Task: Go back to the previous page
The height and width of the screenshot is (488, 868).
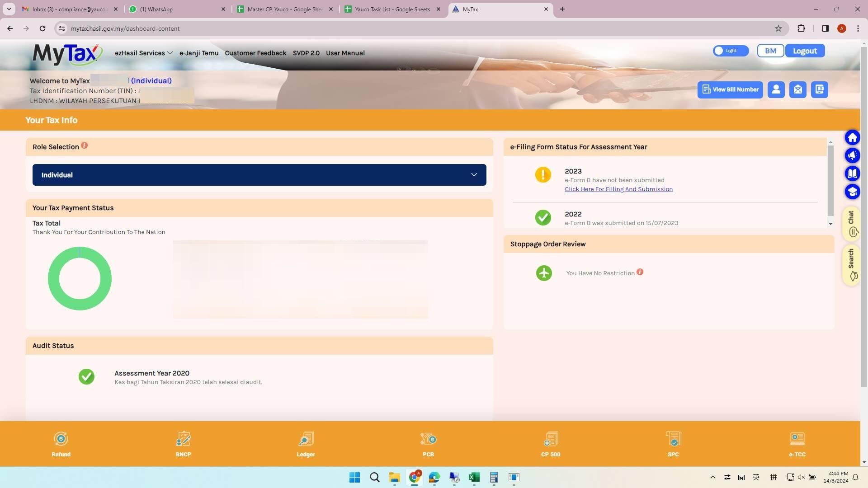Action: (x=10, y=28)
